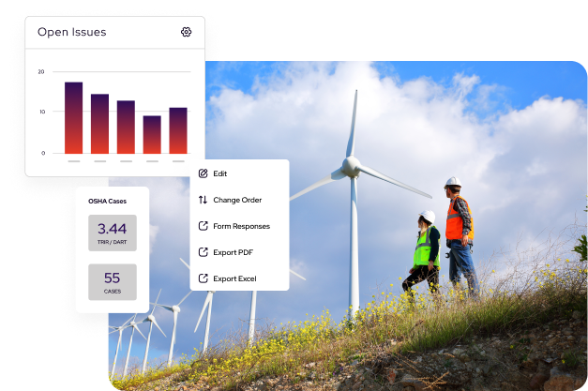Image resolution: width=588 pixels, height=391 pixels.
Task: Click the Open Issues title
Action: [x=72, y=32]
